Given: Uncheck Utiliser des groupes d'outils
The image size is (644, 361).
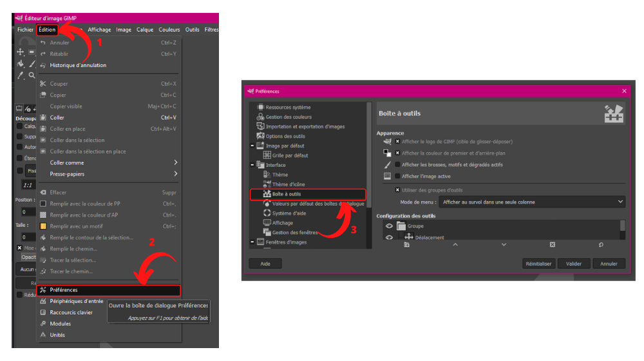Looking at the screenshot, I should click(x=397, y=190).
